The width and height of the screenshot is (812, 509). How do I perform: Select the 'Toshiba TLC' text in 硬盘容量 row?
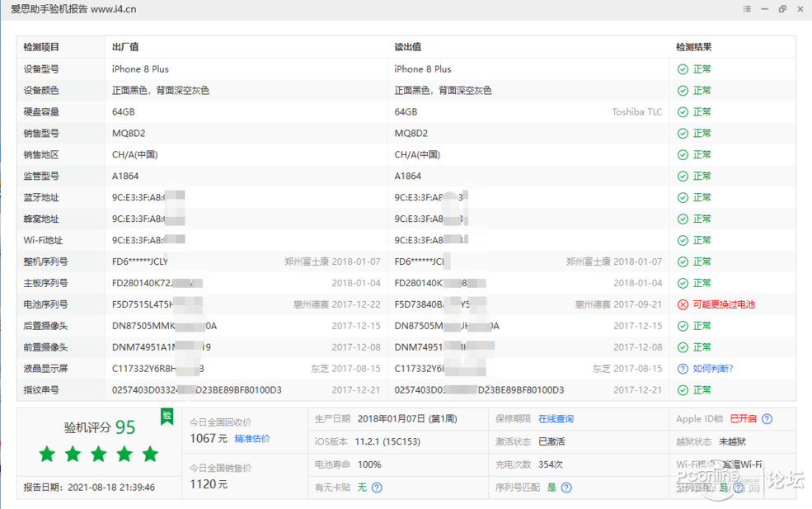637,112
